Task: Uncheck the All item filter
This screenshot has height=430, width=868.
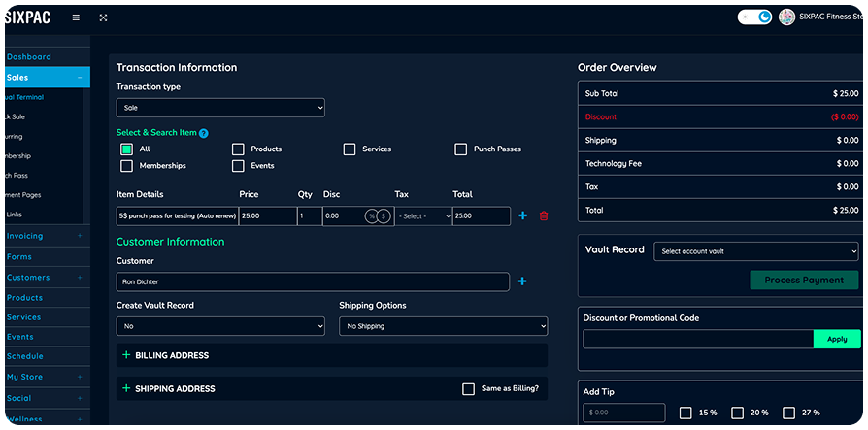Action: 127,149
